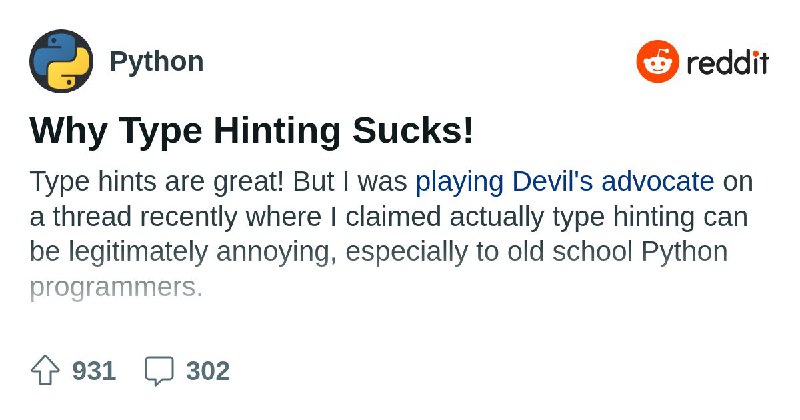This screenshot has height=420, width=800.
Task: Click the 931 upvote count
Action: tap(94, 370)
